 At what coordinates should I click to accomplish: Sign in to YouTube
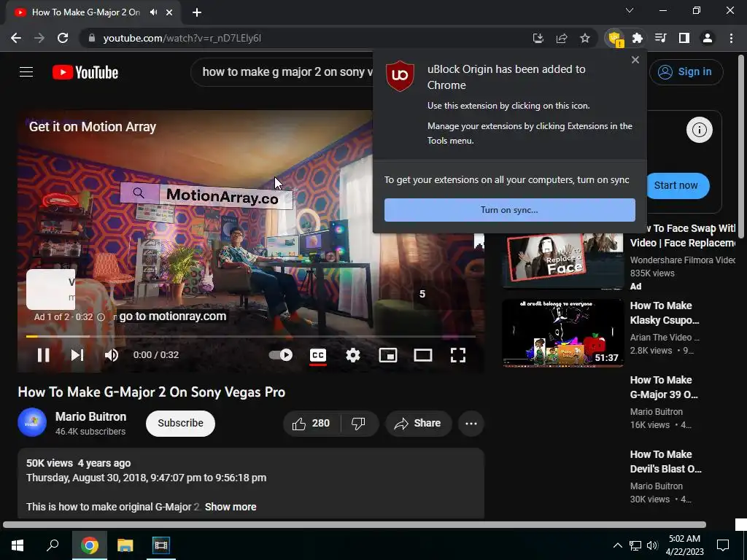tap(686, 72)
